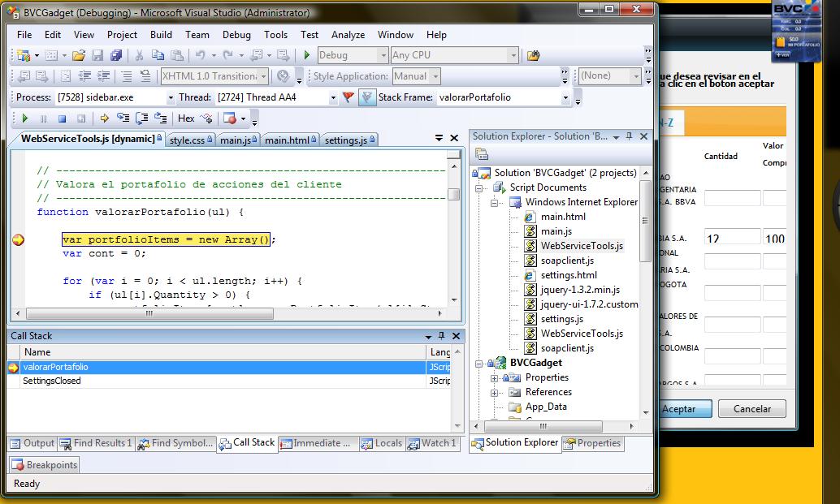840x504 pixels.
Task: Click the Comment out selected lines icon
Action: coord(127,76)
